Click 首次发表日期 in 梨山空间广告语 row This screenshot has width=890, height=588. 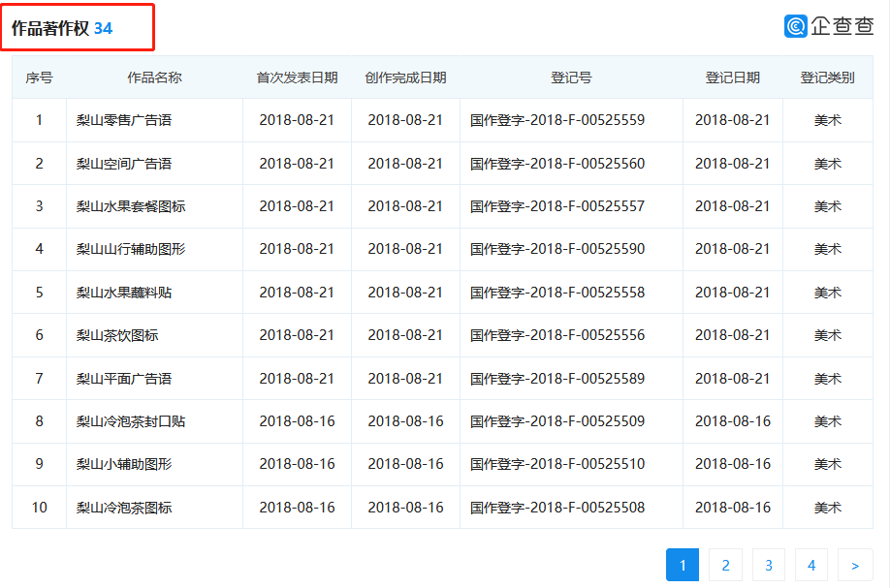click(x=297, y=164)
